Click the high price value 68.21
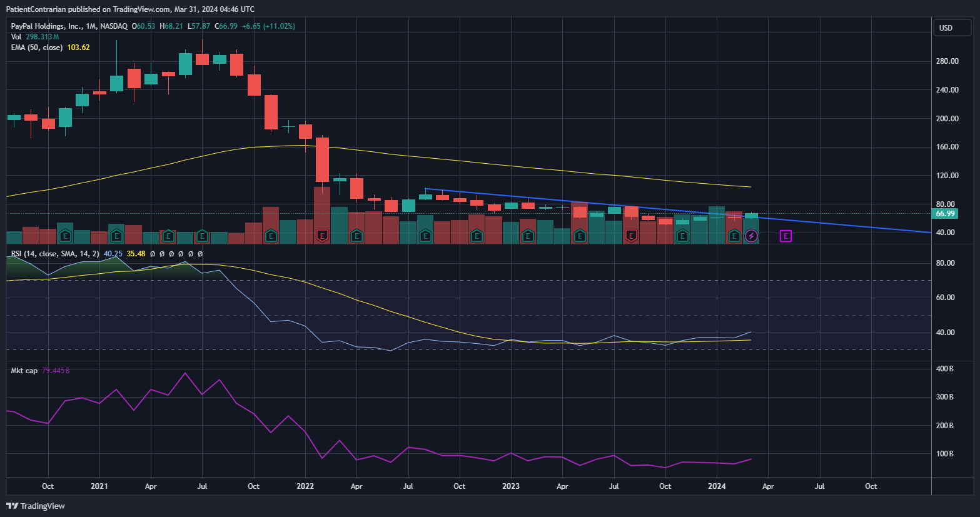This screenshot has width=980, height=517. pyautogui.click(x=174, y=26)
